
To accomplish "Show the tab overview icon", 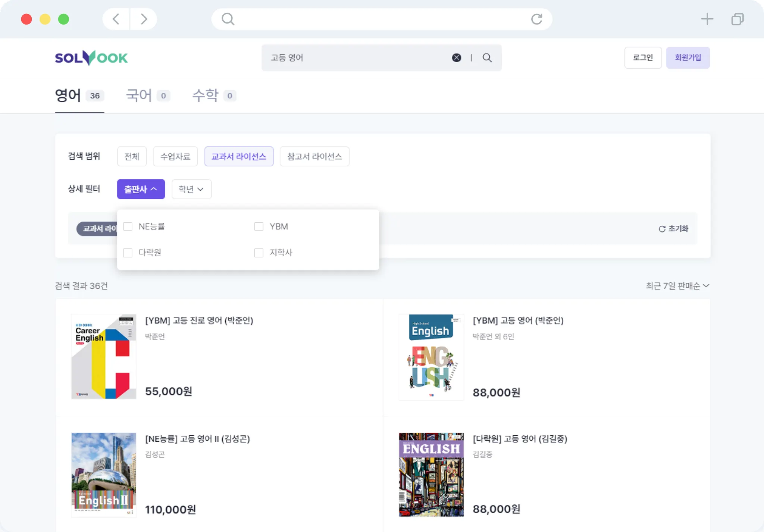I will tap(737, 19).
